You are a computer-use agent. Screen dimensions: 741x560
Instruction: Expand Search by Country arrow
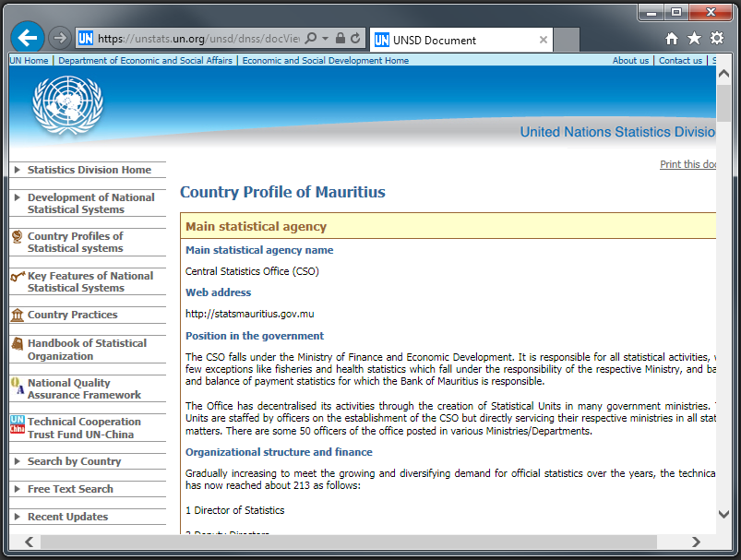pos(17,461)
